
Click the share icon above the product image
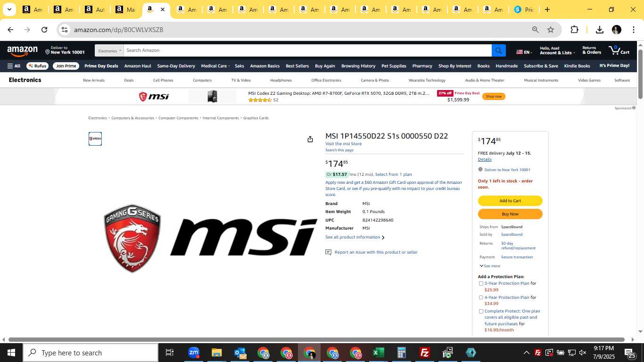click(x=310, y=139)
